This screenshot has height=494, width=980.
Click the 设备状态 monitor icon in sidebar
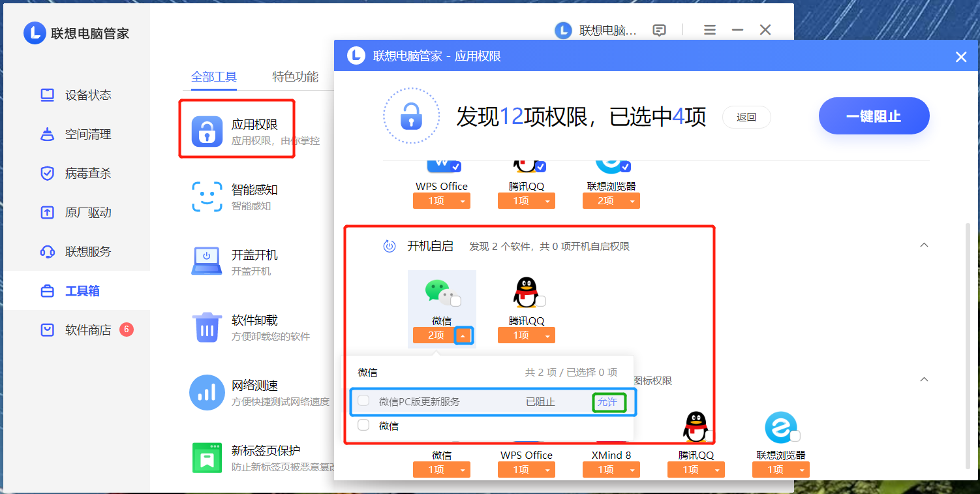(x=47, y=95)
